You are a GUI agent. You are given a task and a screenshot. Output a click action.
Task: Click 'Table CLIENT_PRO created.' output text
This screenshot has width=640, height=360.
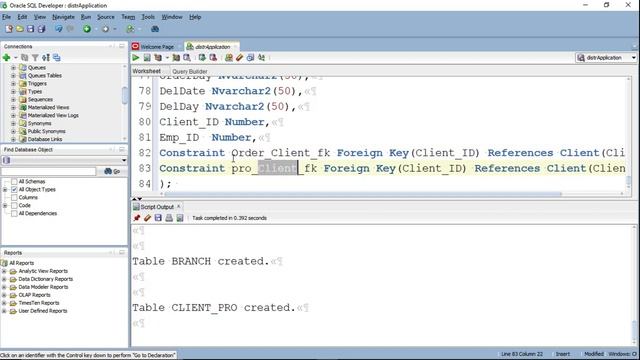(x=213, y=307)
